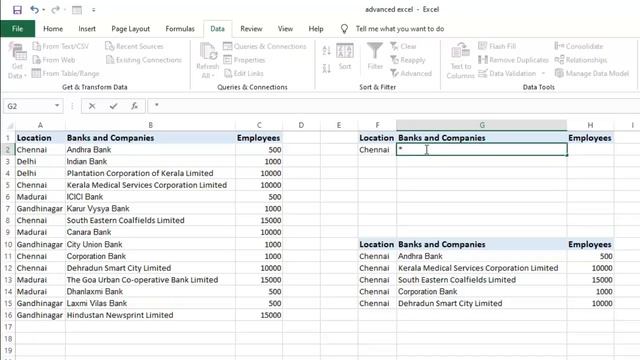Click cell 'Plantation Corporation of Kerala Limited'
This screenshot has height=360, width=640.
(150, 173)
